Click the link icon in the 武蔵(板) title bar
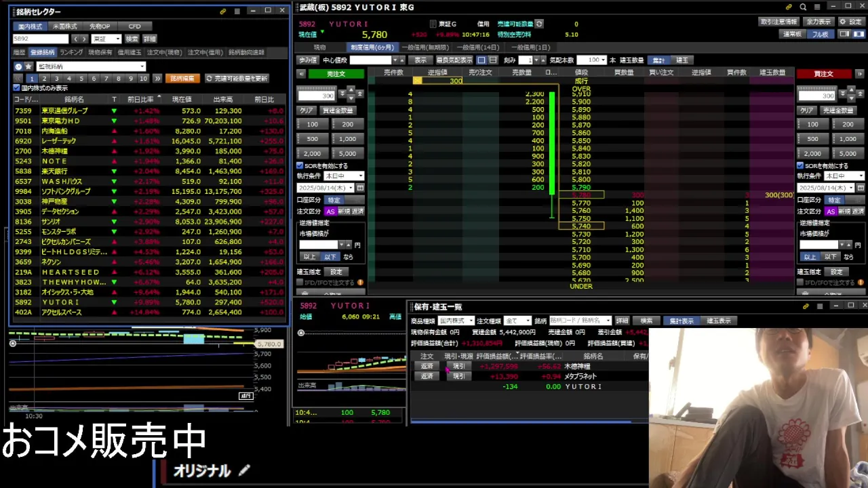The height and width of the screenshot is (488, 868). coord(789,7)
